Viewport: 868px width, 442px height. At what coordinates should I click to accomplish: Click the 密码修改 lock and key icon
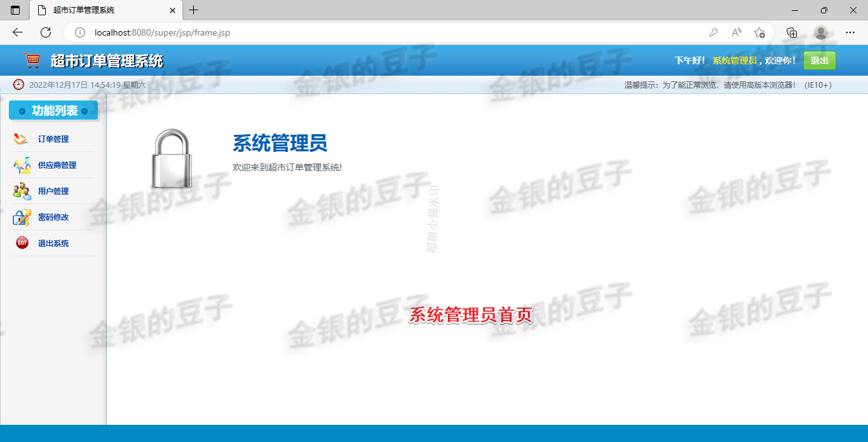tap(21, 217)
